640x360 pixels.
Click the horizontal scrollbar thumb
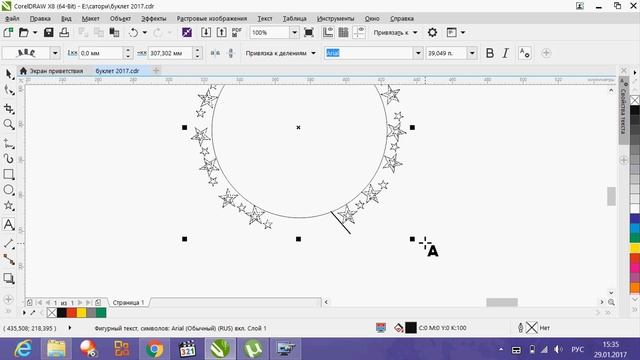502,302
